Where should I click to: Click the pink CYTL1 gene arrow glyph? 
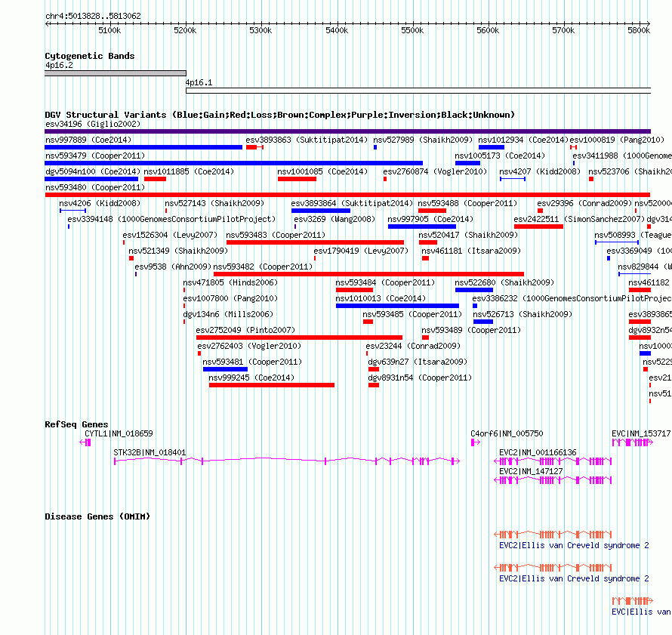click(x=85, y=442)
